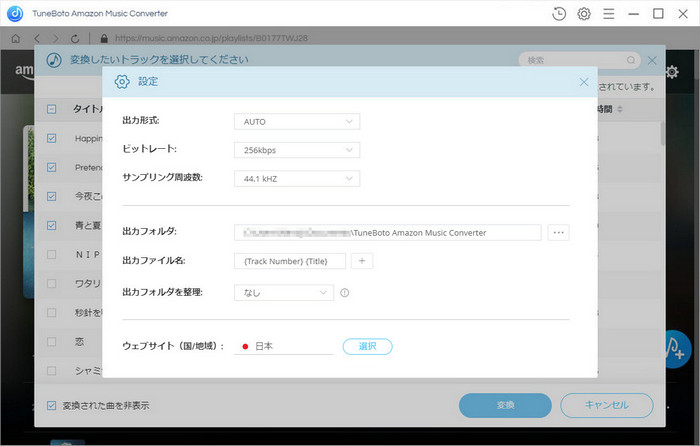Click the 設定 gear icon in dialog header
The image size is (700, 446).
coord(122,82)
